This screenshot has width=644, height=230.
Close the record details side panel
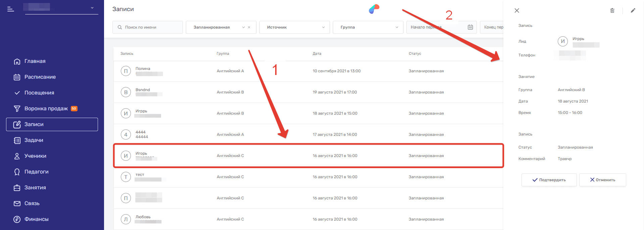pyautogui.click(x=517, y=10)
